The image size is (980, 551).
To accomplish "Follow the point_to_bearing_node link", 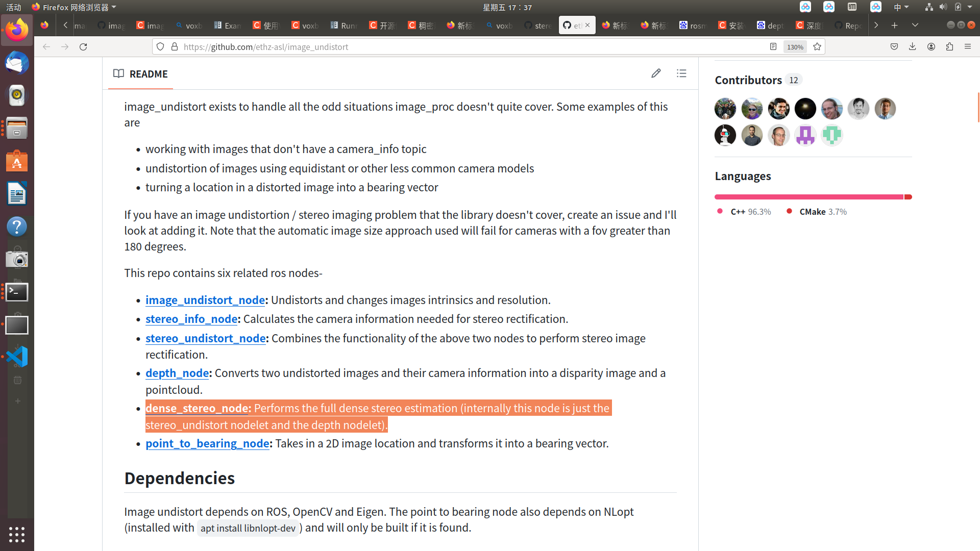I will click(207, 443).
